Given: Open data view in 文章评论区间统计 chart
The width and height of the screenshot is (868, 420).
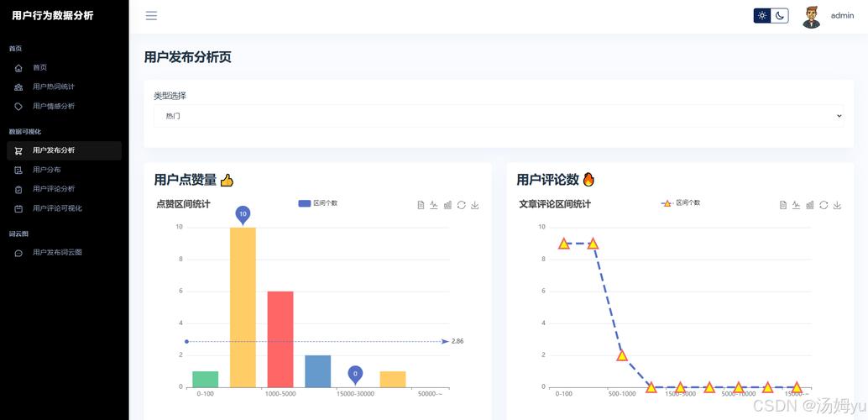Looking at the screenshot, I should pyautogui.click(x=783, y=205).
